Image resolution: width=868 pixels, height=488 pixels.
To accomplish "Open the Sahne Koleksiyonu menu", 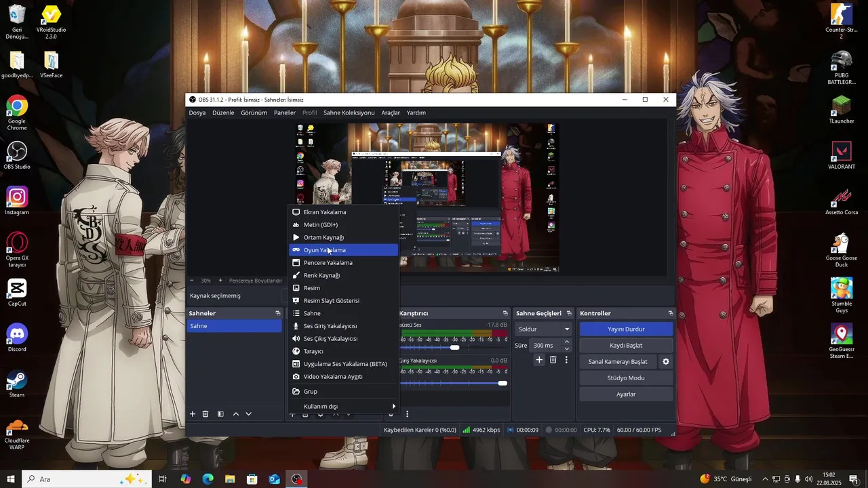I will click(349, 113).
